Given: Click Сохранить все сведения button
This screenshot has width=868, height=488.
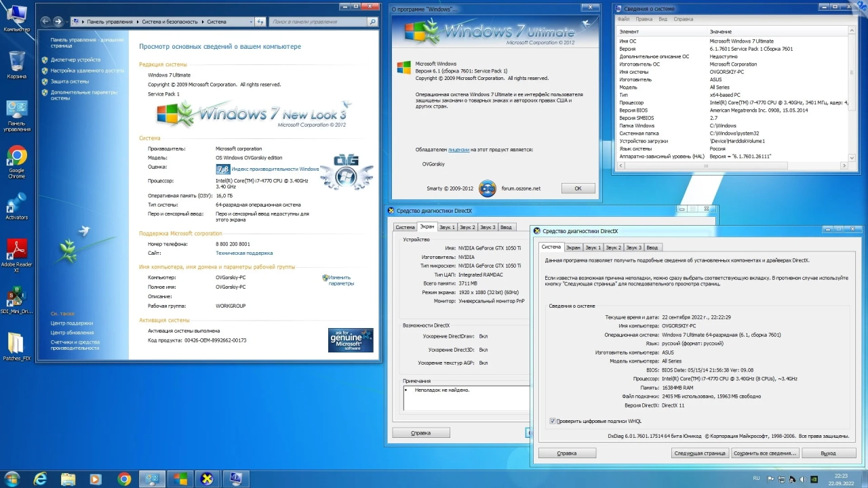Looking at the screenshot, I should 765,453.
